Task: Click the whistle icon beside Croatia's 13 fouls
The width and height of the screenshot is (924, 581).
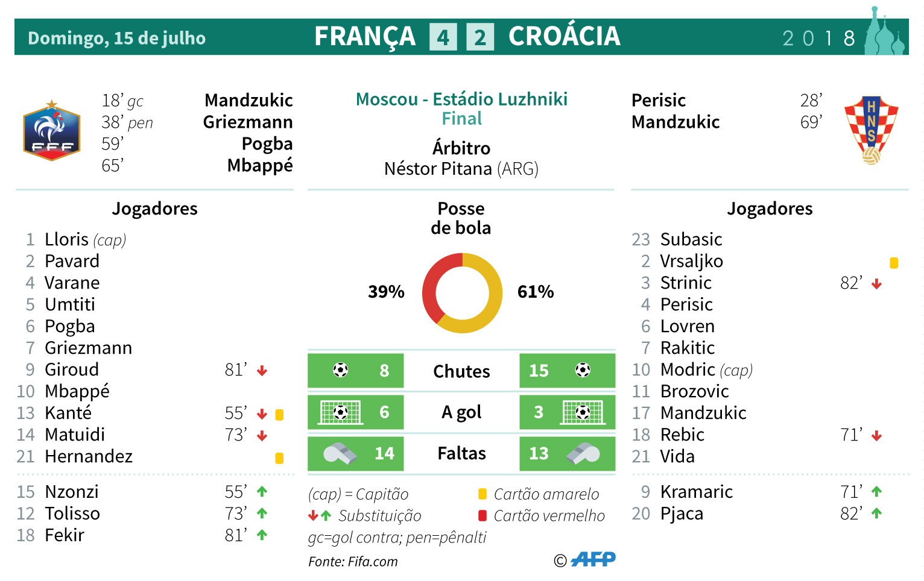Action: [583, 453]
